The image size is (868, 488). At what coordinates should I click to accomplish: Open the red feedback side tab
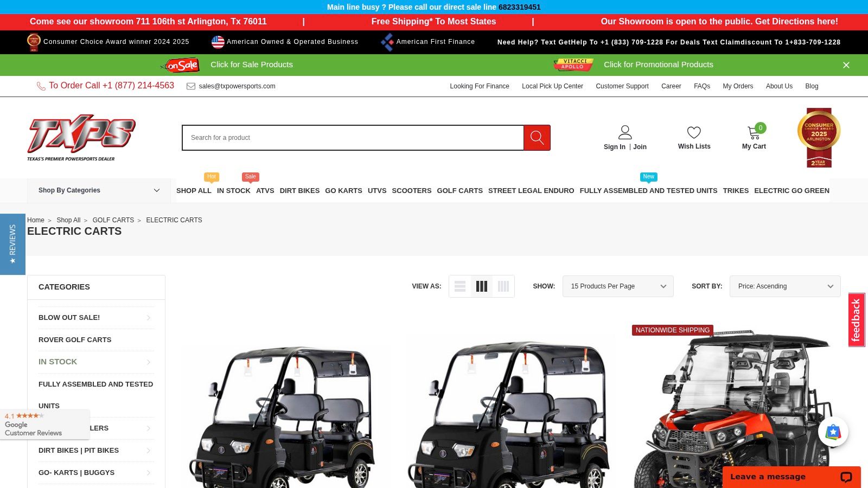coord(857,320)
